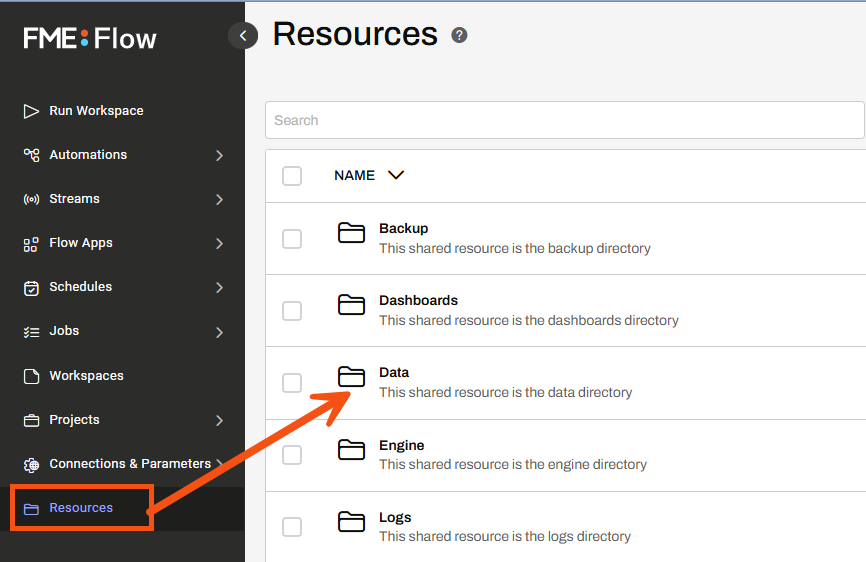
Task: Click the Connections & Parameters gear icon
Action: point(31,465)
